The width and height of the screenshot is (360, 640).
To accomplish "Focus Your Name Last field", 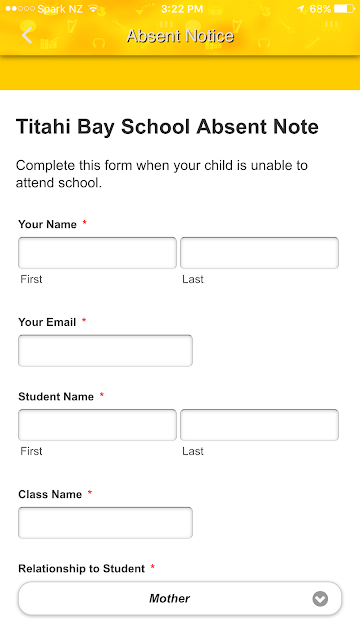I will 259,253.
